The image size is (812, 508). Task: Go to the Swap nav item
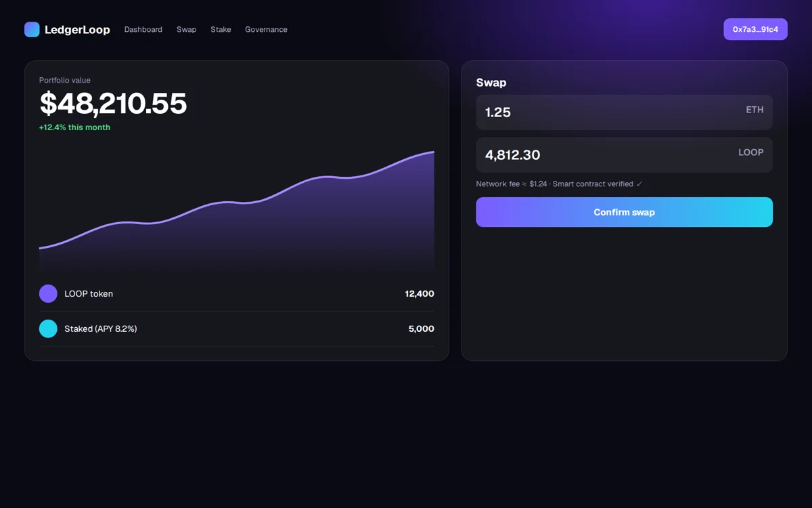click(186, 30)
